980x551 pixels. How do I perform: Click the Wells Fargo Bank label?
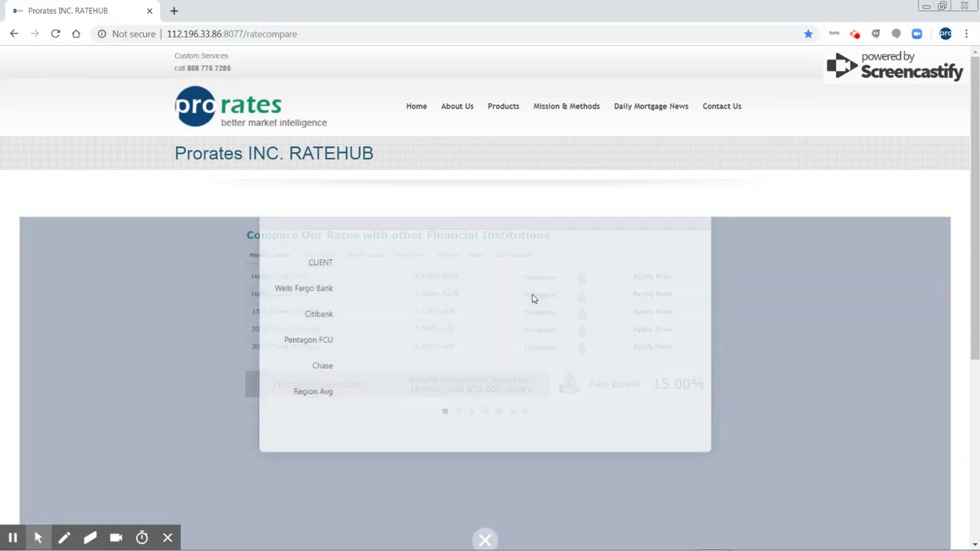pyautogui.click(x=304, y=289)
